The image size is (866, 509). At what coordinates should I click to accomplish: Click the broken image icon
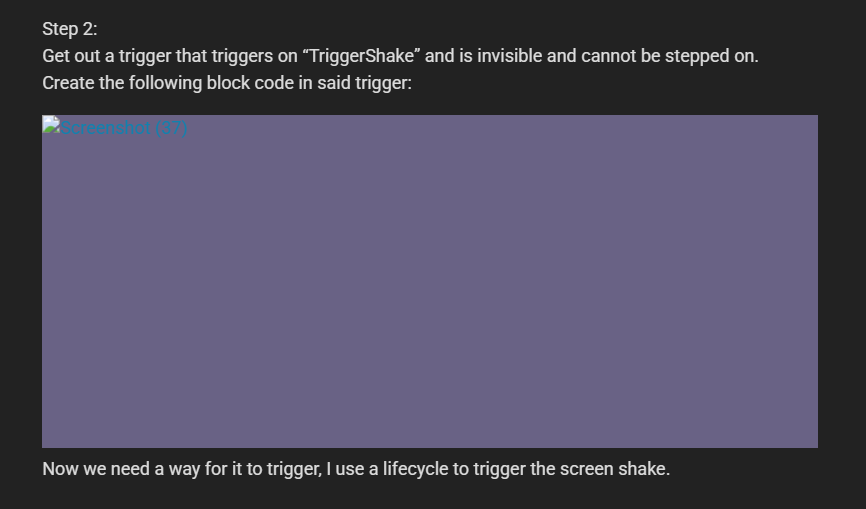coord(49,125)
